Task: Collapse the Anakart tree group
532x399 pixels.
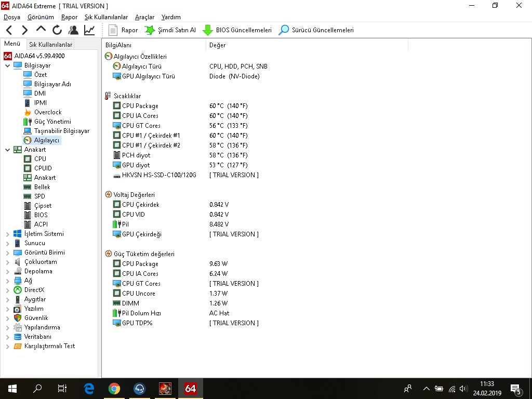Action: [x=7, y=150]
